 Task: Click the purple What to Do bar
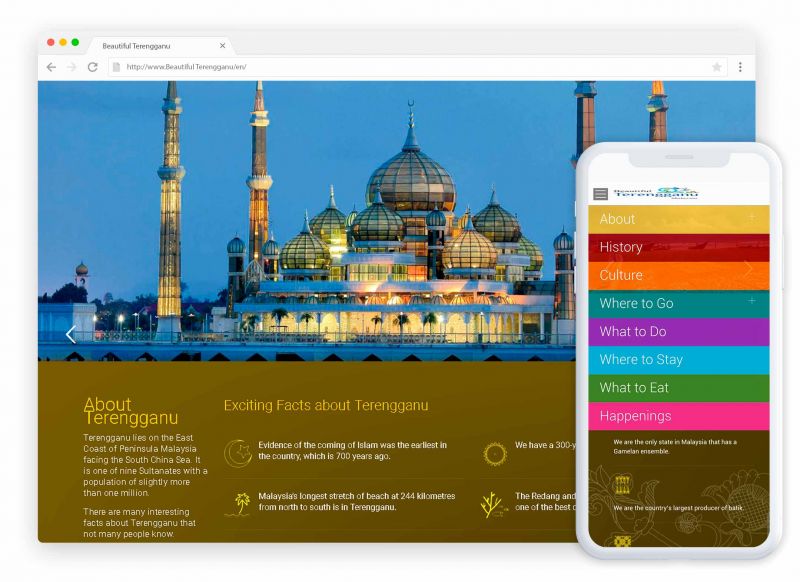678,332
